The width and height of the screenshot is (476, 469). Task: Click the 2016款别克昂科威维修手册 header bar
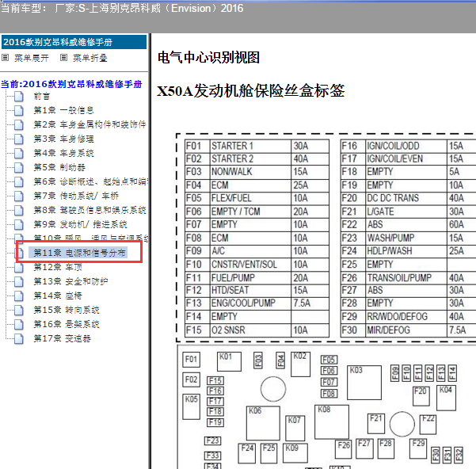pyautogui.click(x=74, y=42)
